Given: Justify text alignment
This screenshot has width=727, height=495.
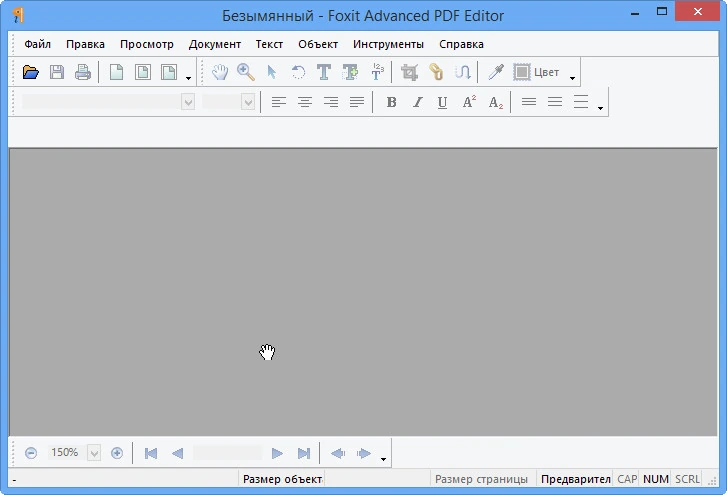Looking at the screenshot, I should click(x=357, y=102).
